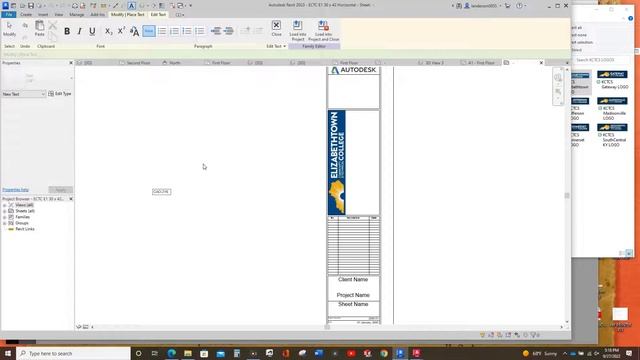Decrease paragraph indent

pyautogui.click(x=216, y=31)
